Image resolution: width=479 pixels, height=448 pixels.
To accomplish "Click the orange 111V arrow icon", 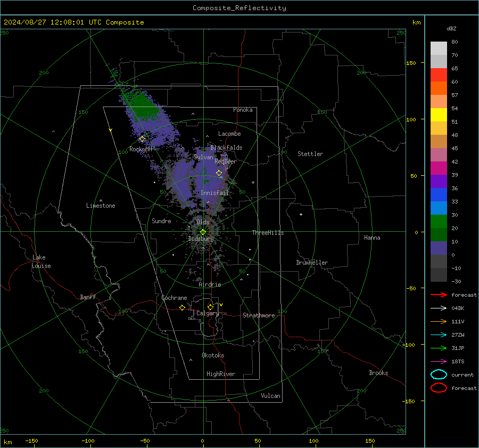I will [x=439, y=321].
